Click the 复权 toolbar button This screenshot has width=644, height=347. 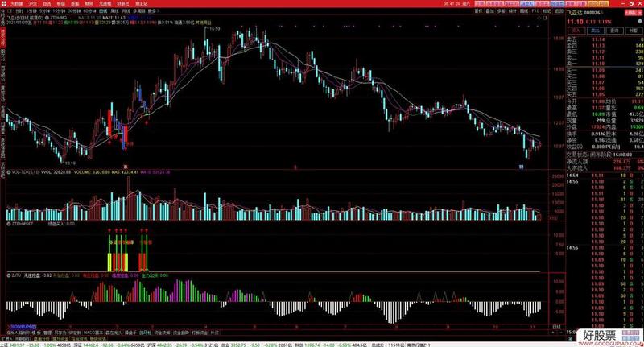(478, 11)
